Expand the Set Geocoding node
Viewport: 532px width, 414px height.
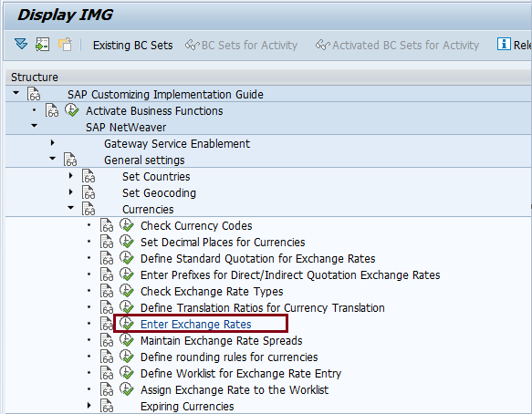tap(70, 191)
